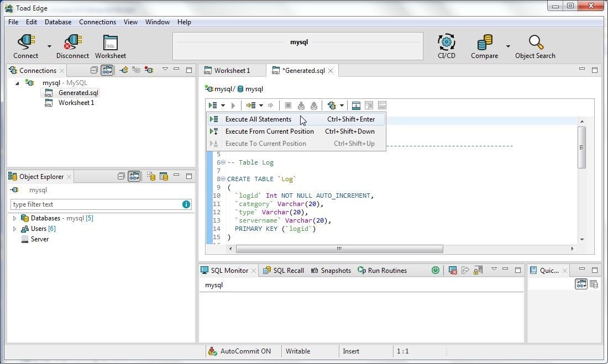Toggle Link with Editor in Object Explorer

coord(134,176)
